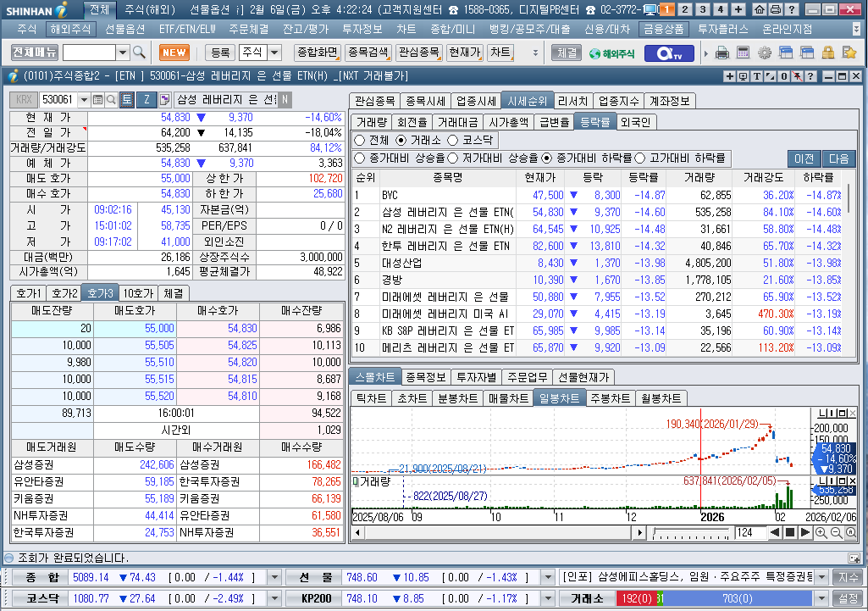Image resolution: width=868 pixels, height=611 pixels.
Task: Switch to the 분봉차트 tab
Action: (x=457, y=398)
